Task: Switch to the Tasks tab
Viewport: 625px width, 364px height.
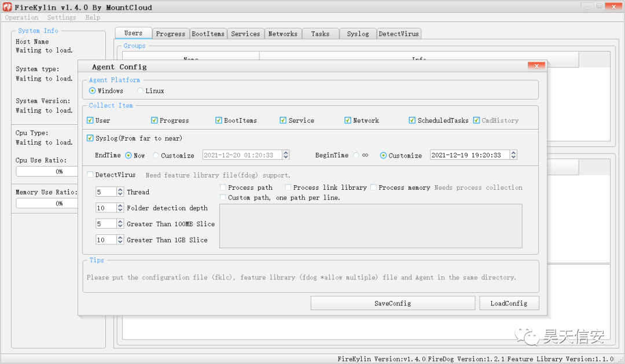Action: click(x=321, y=34)
